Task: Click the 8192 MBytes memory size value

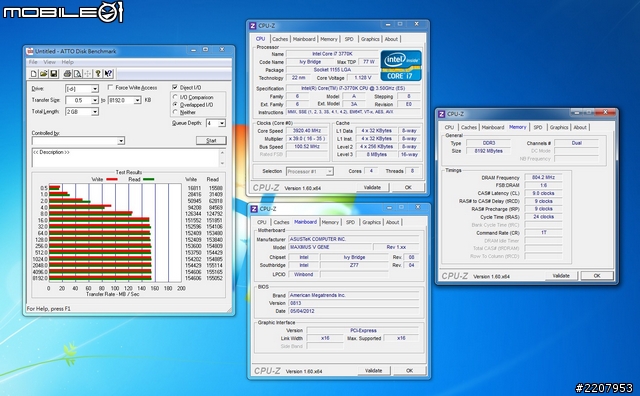Action: click(488, 151)
